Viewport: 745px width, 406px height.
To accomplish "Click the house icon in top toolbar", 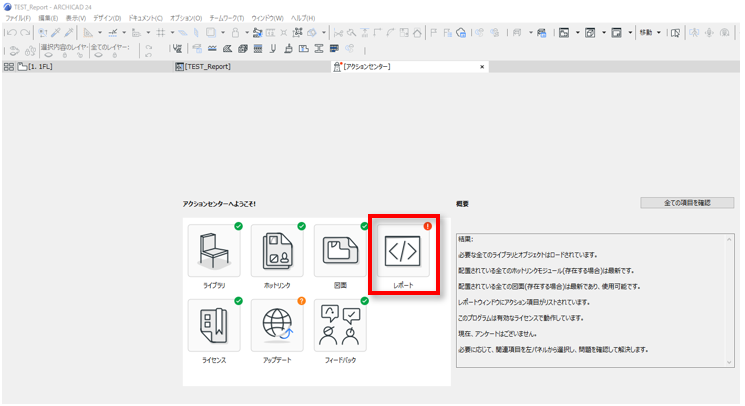I will 417,33.
